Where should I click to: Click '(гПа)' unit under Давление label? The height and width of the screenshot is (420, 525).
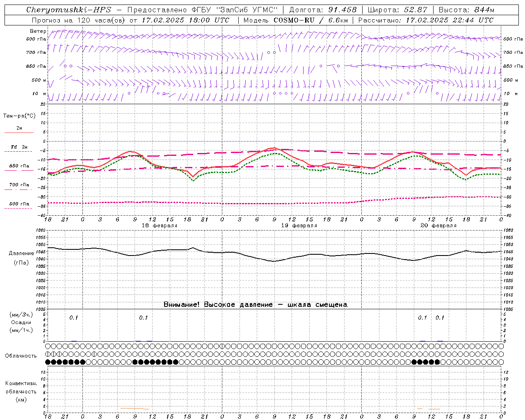(x=21, y=262)
